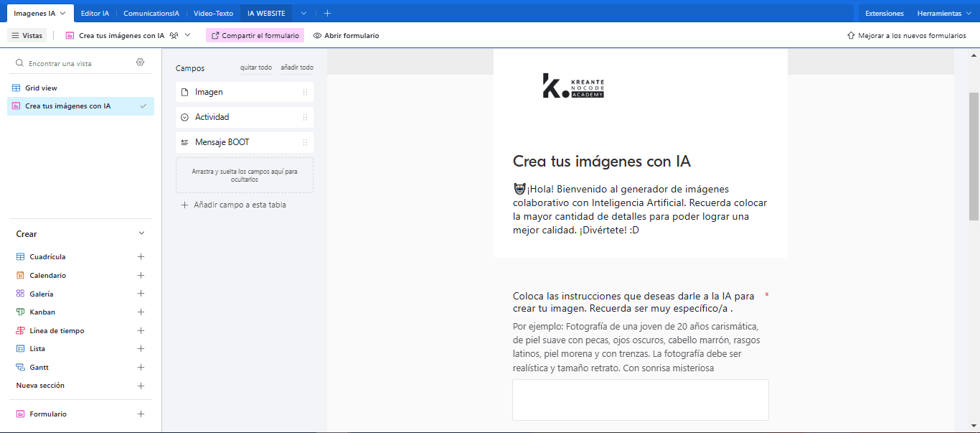Click Abrir formulario

pyautogui.click(x=346, y=35)
